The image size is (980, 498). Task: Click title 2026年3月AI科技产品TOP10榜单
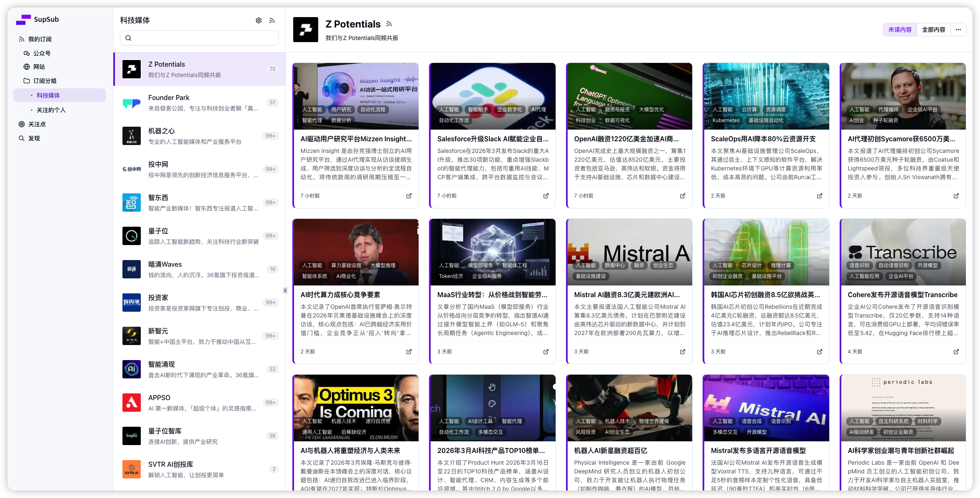(x=491, y=450)
